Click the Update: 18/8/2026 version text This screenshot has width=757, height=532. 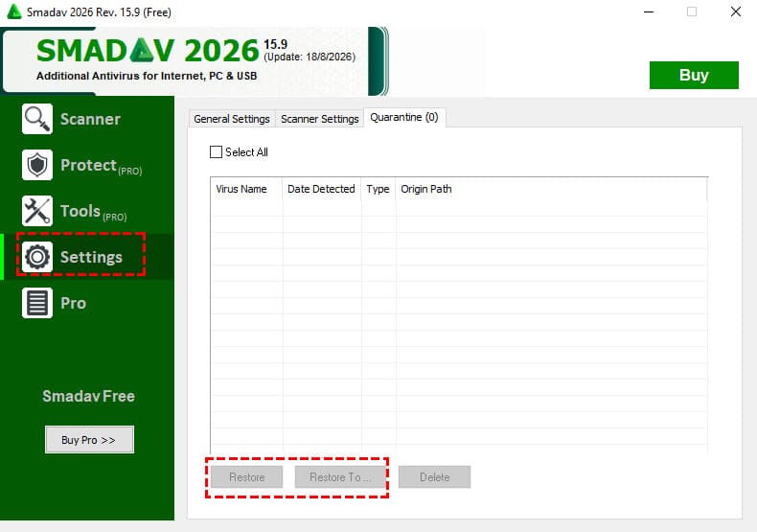(310, 57)
